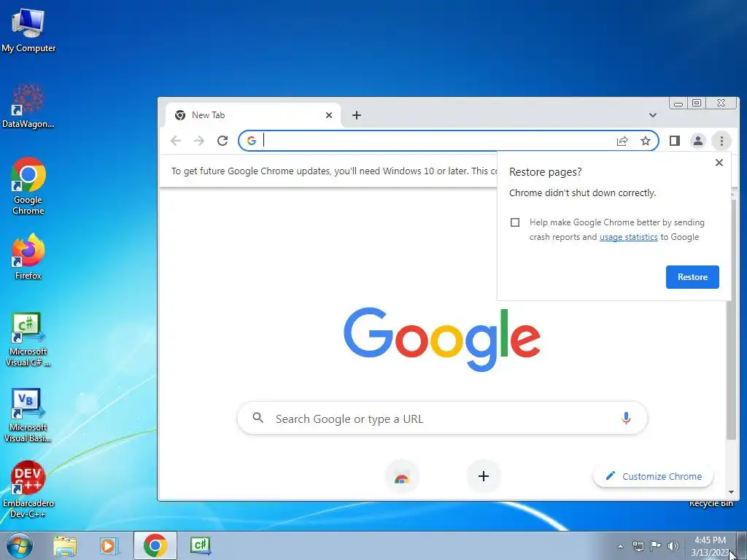Click the Chrome taskbar button
This screenshot has height=560, width=747.
pyautogui.click(x=155, y=545)
